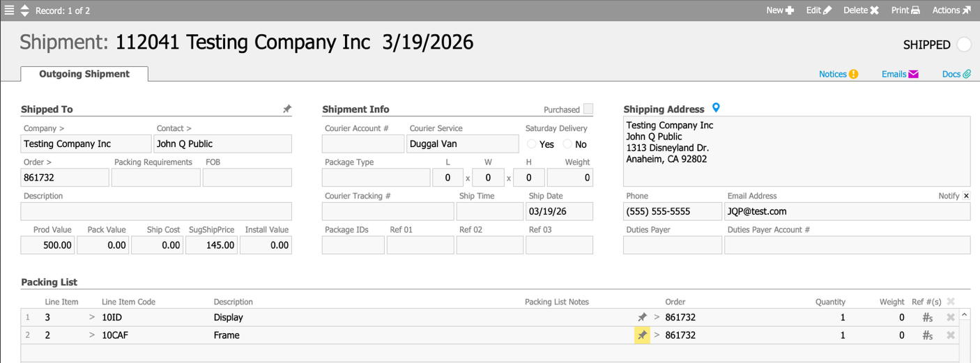Open the Emails link
The width and height of the screenshot is (980, 363).
click(900, 74)
